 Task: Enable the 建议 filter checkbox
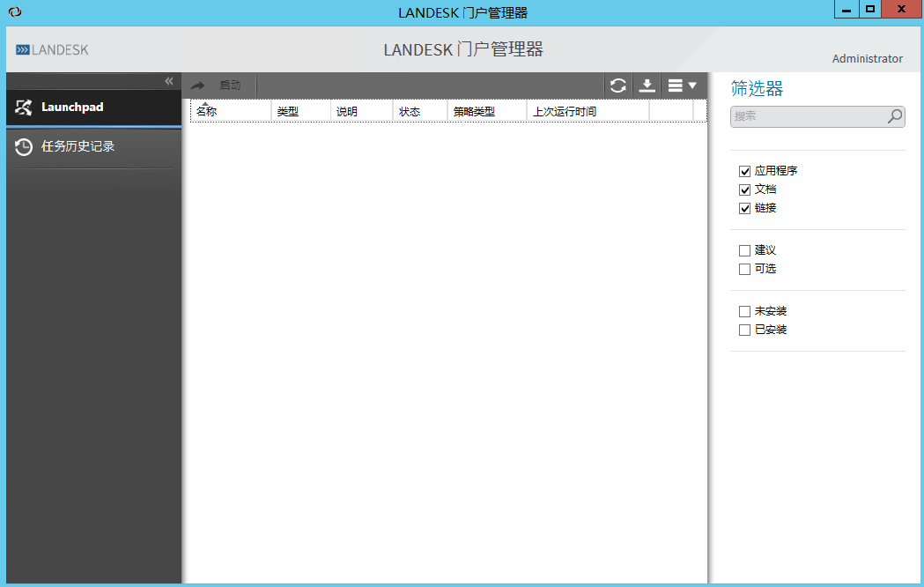pyautogui.click(x=745, y=250)
